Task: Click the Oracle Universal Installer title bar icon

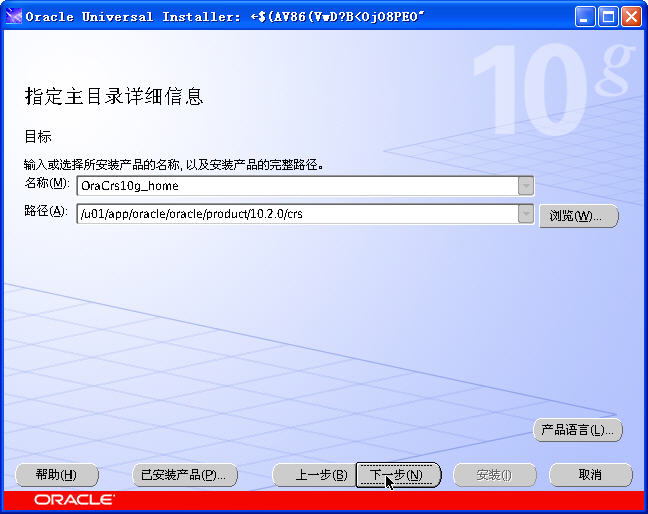Action: 13,17
